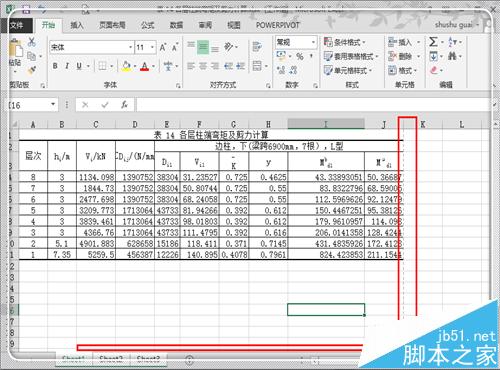
Task: Click cell containing 1134.098
Action: click(96, 177)
